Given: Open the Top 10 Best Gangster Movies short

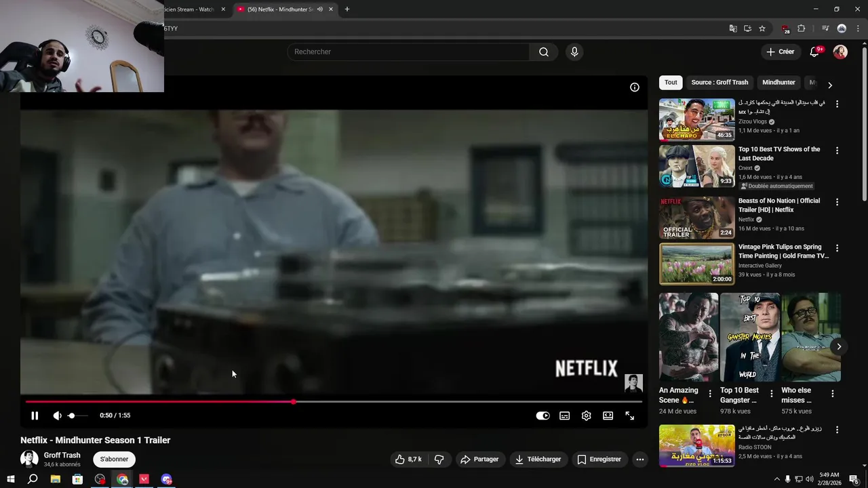Looking at the screenshot, I should point(750,337).
